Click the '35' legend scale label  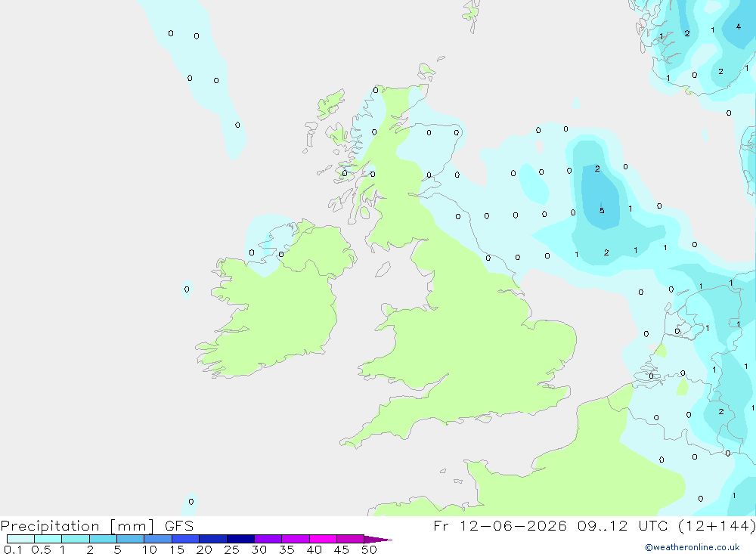tap(287, 549)
